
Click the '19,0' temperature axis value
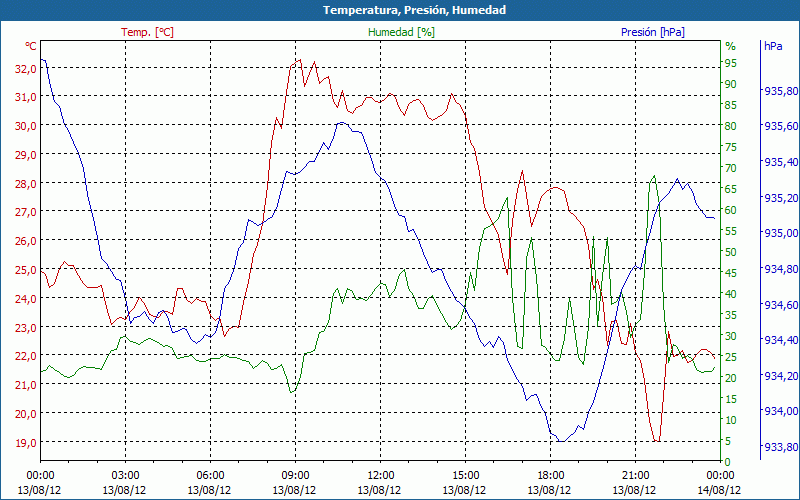pos(25,442)
